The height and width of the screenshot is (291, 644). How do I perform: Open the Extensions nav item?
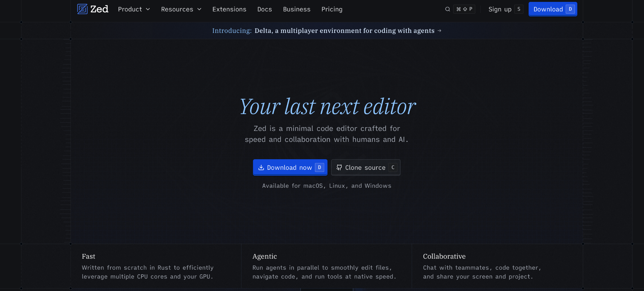click(229, 9)
